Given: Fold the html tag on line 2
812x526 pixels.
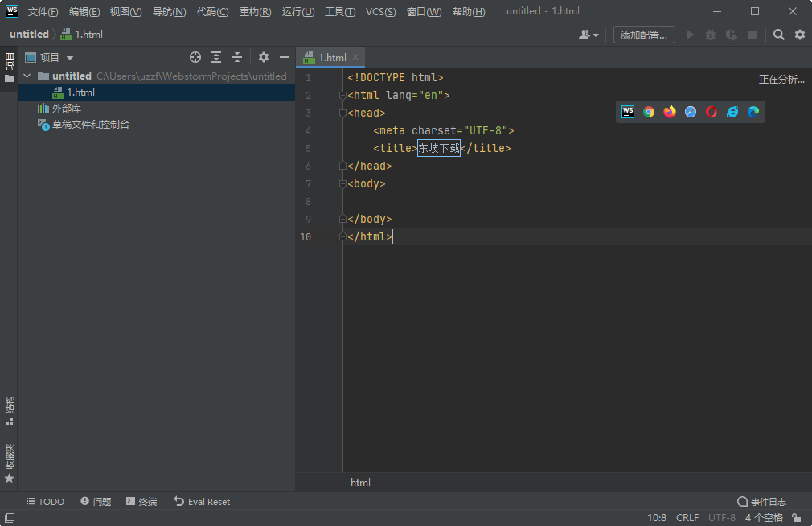Looking at the screenshot, I should 342,96.
